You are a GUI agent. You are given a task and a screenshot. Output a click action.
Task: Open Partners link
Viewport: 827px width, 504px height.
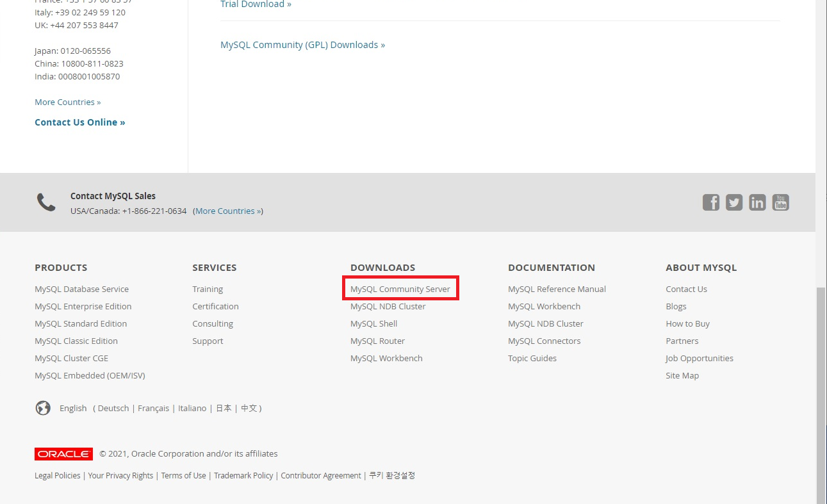682,341
